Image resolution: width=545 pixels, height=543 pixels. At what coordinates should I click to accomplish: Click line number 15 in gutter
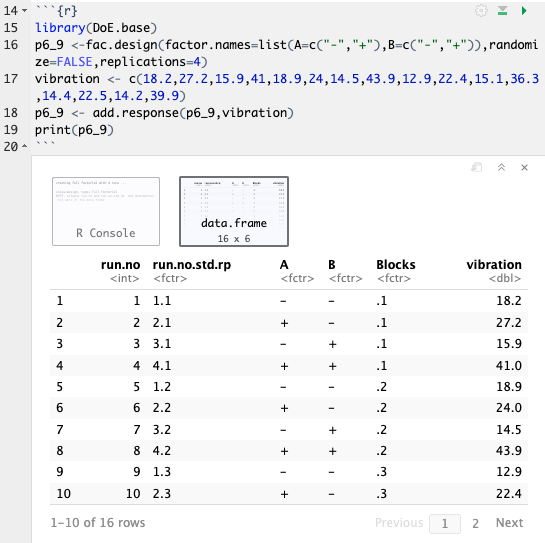[x=10, y=28]
